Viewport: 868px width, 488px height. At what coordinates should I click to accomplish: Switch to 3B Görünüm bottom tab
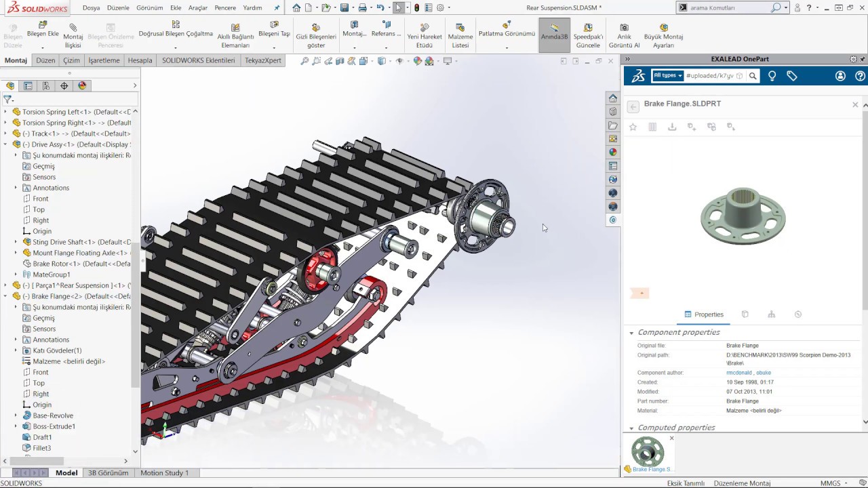pos(108,472)
